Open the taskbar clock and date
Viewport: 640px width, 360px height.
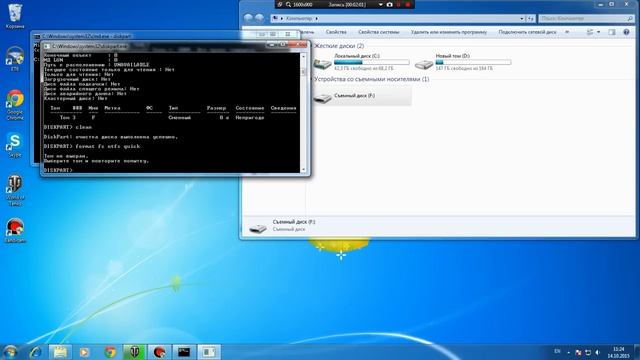point(619,352)
